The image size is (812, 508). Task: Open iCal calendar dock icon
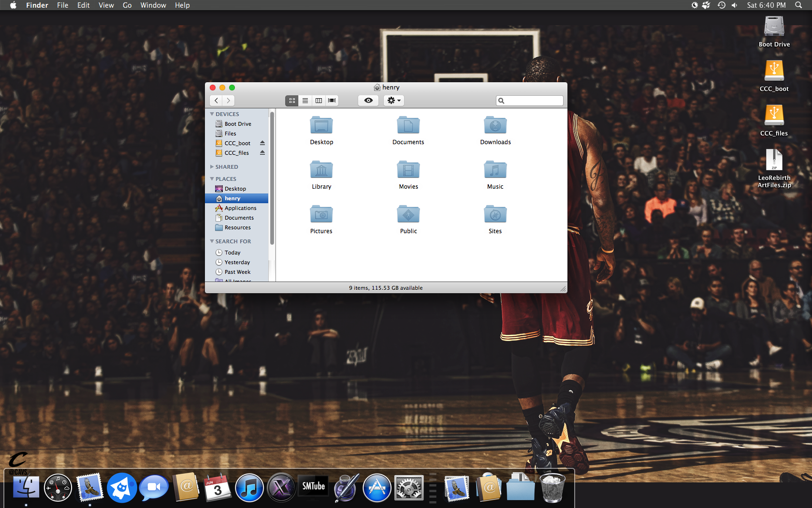217,487
